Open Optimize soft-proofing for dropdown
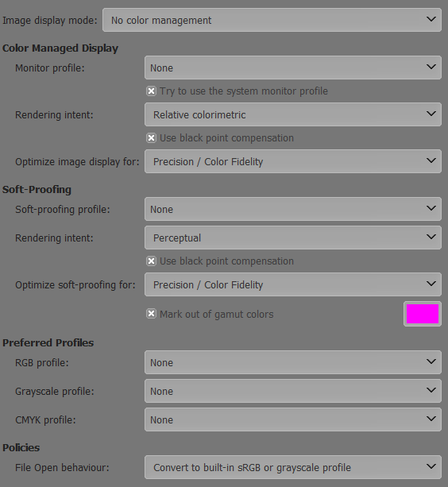 [293, 284]
